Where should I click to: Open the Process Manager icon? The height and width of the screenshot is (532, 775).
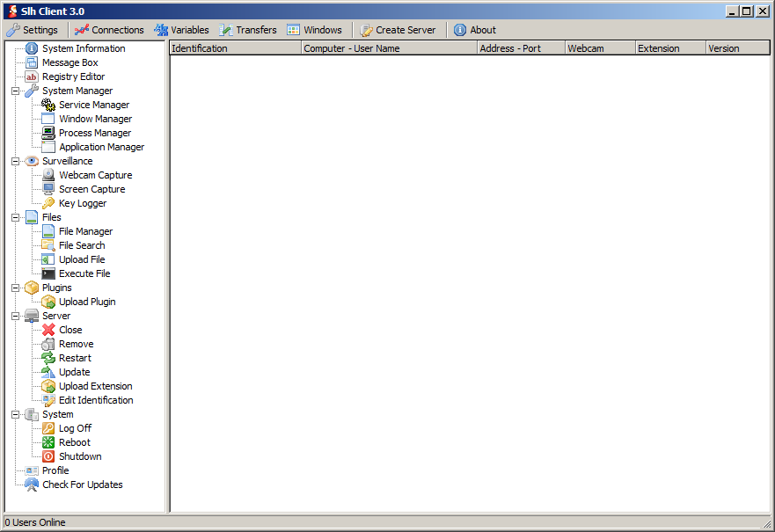coord(48,133)
